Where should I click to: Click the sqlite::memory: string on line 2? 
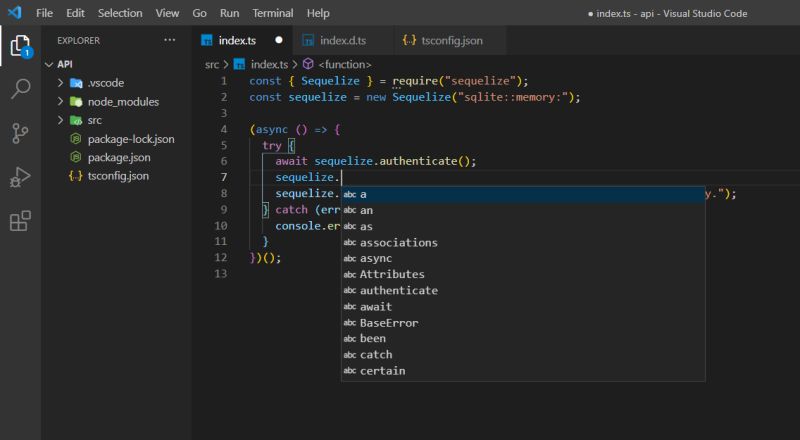click(x=512, y=97)
